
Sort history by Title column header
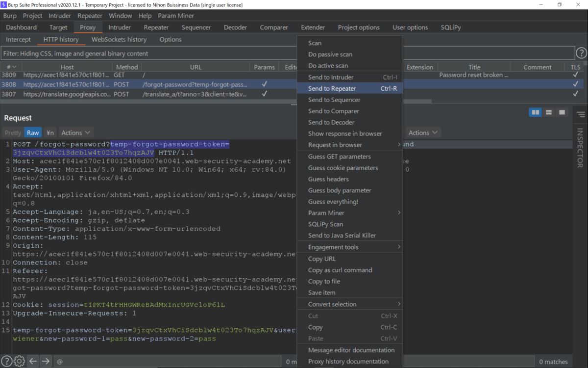(474, 67)
